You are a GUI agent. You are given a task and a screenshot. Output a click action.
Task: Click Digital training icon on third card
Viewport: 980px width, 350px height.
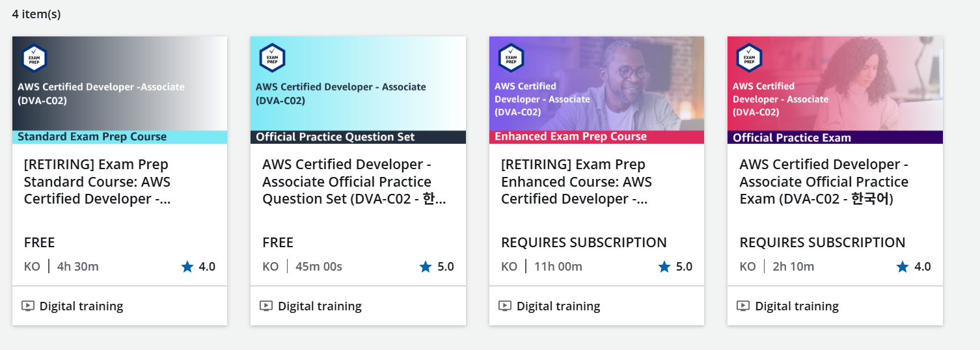505,306
